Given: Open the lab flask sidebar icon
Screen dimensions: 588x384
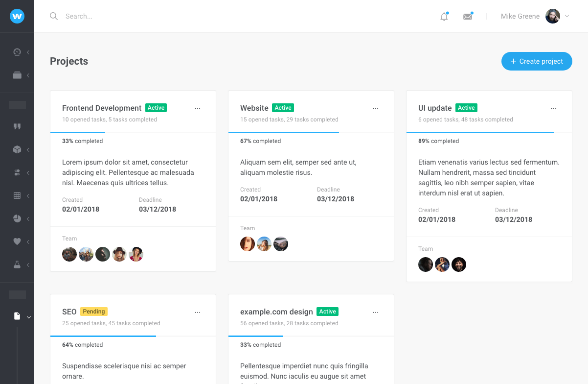Looking at the screenshot, I should (17, 264).
